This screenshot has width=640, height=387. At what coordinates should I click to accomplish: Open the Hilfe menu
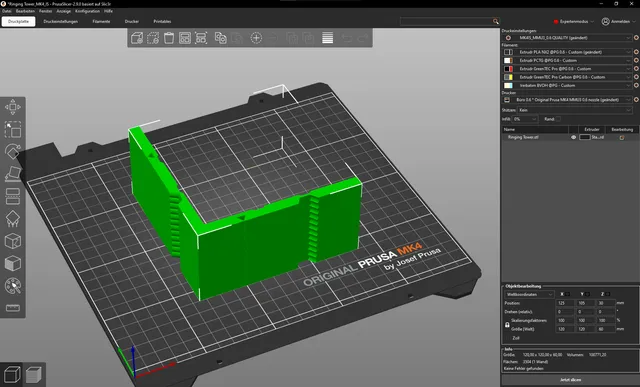tap(108, 11)
